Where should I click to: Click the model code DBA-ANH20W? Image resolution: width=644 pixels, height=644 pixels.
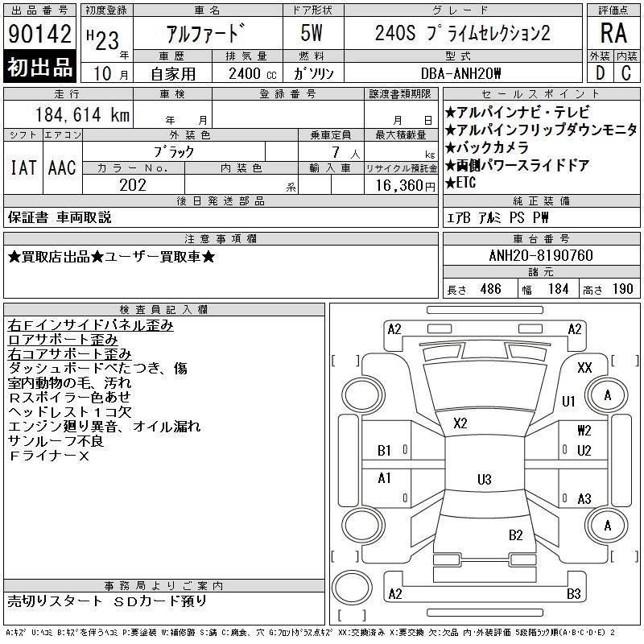point(462,73)
